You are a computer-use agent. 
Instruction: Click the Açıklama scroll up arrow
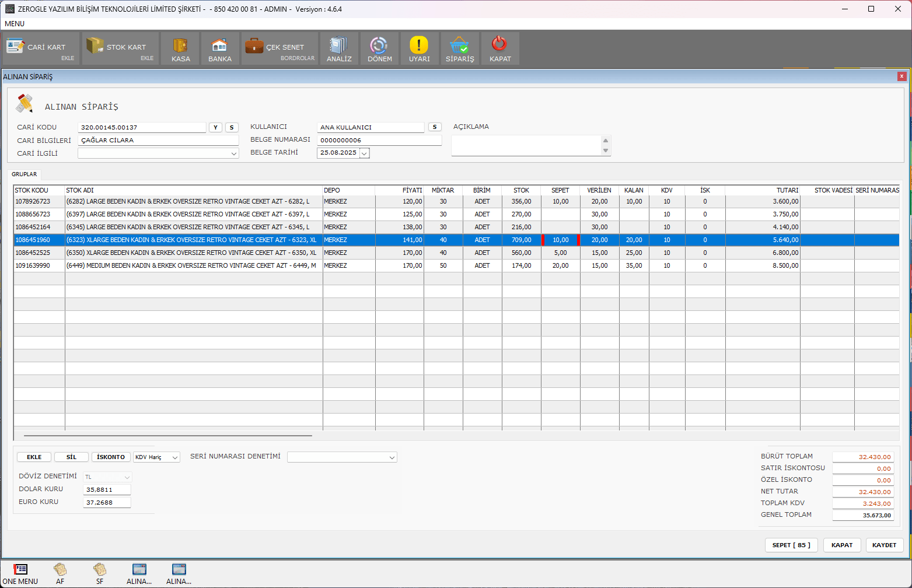tap(606, 141)
